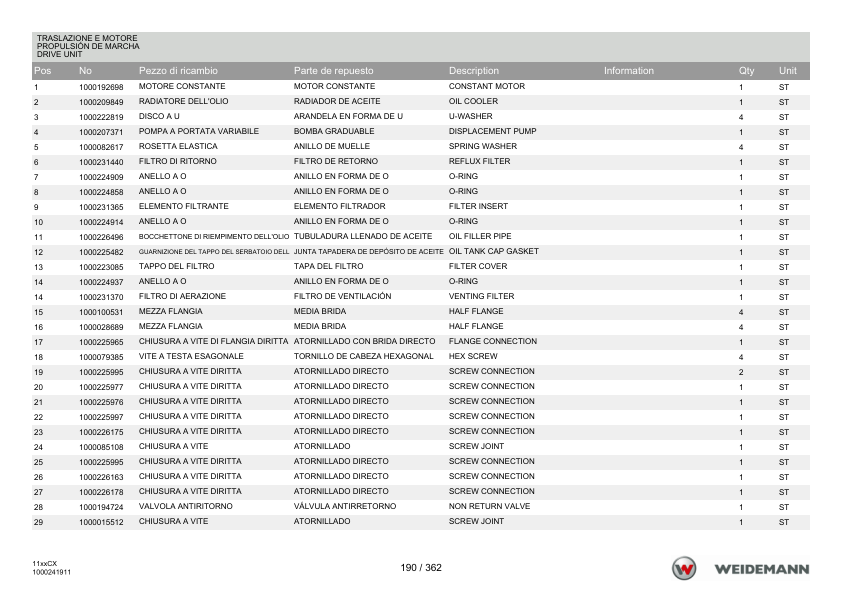The height and width of the screenshot is (595, 842).
Task: Select part number 1000226163
Action: (101, 478)
